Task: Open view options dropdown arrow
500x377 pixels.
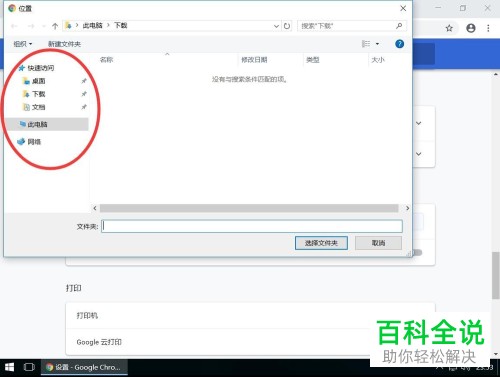Action: click(377, 44)
